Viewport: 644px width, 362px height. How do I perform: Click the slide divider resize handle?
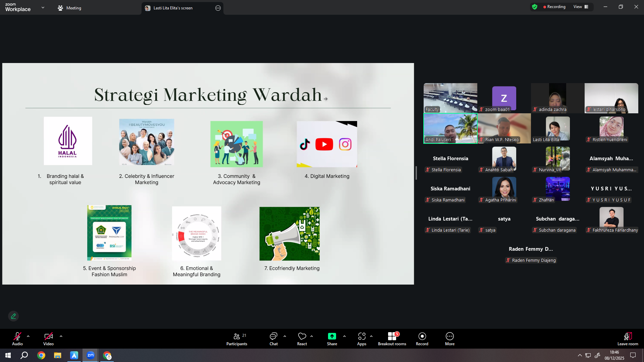(416, 173)
